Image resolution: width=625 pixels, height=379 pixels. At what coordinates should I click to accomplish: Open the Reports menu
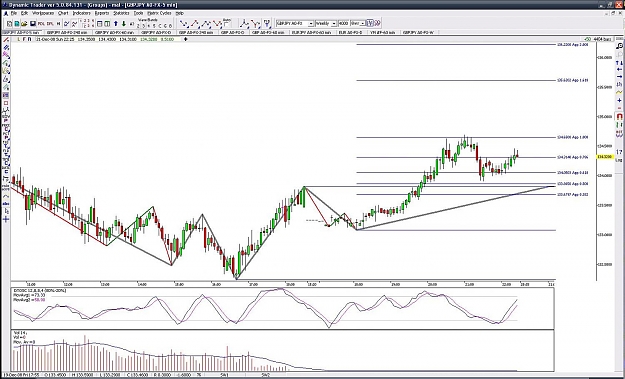(x=102, y=13)
